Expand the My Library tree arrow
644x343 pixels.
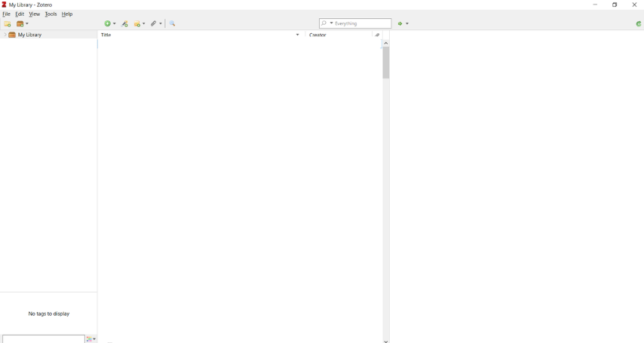coord(5,35)
